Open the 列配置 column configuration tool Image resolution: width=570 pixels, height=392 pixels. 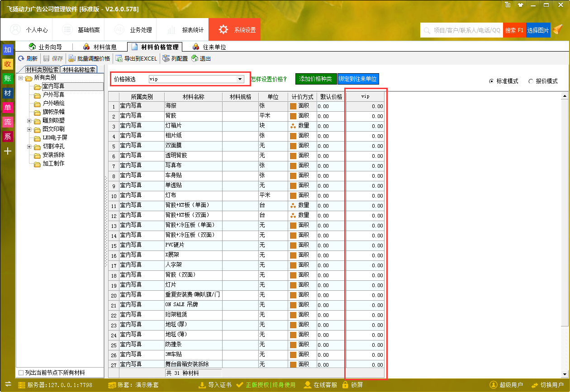click(175, 58)
